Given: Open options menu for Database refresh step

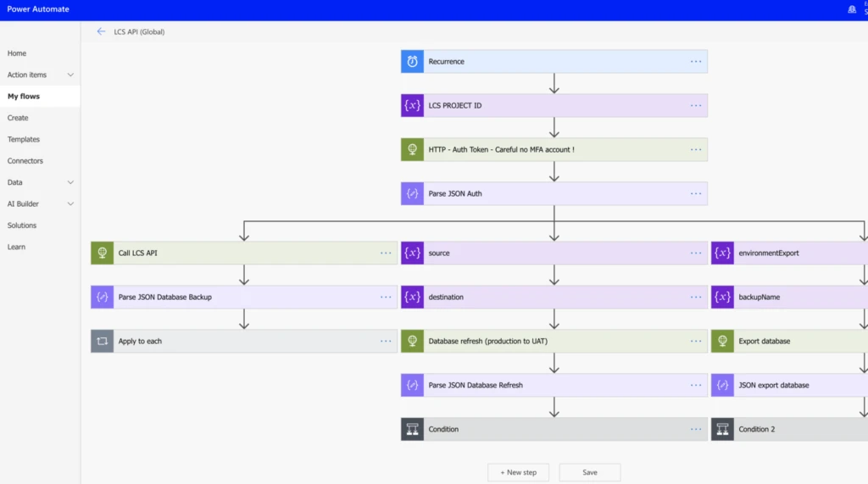Looking at the screenshot, I should [x=696, y=342].
